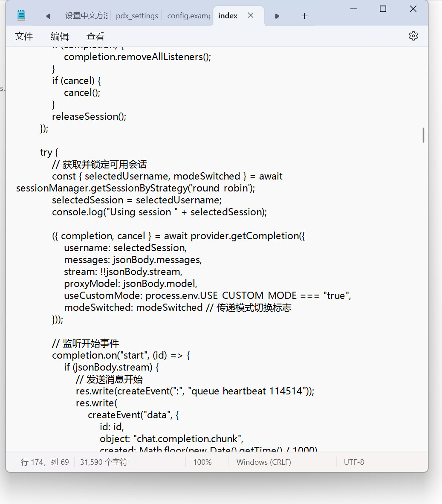Change the Windows (CRLF) line ending
This screenshot has width=442, height=504.
[263, 462]
